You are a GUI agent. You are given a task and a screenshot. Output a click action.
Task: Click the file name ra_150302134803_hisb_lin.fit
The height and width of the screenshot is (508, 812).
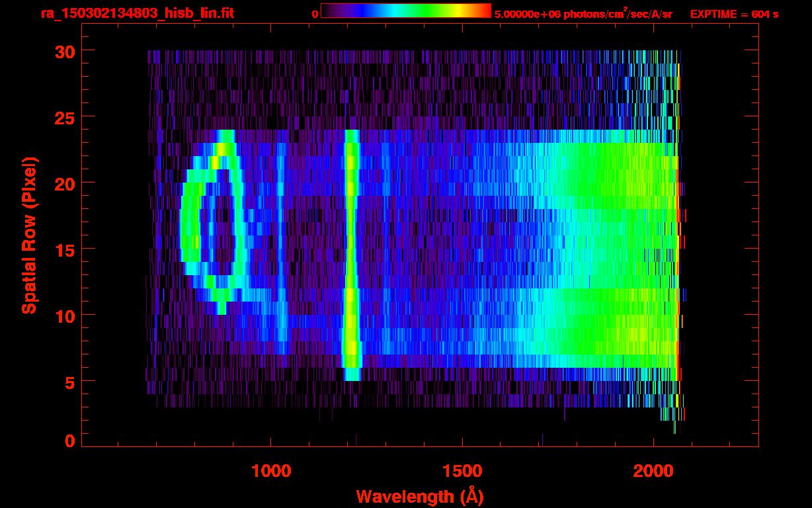pos(137,13)
